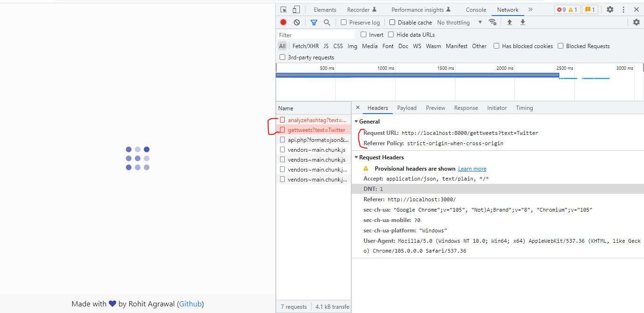Filter requests by JS
This screenshot has height=313, width=644.
coord(326,46)
